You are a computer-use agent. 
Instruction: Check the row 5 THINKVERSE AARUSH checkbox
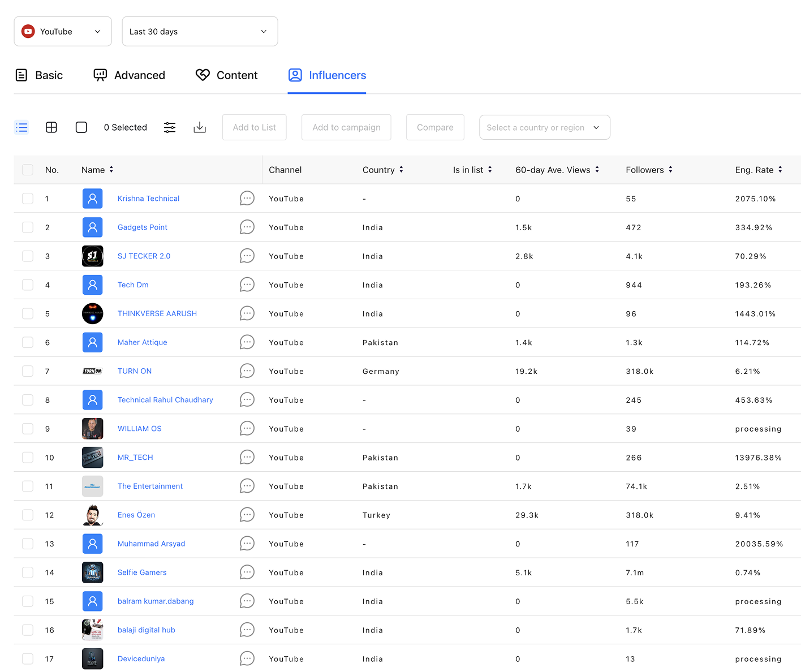click(27, 313)
